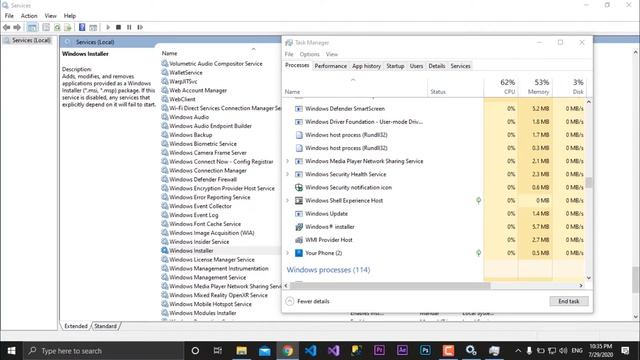Image resolution: width=640 pixels, height=360 pixels.
Task: Sort Task Manager processes by Status column
Action: pos(456,87)
